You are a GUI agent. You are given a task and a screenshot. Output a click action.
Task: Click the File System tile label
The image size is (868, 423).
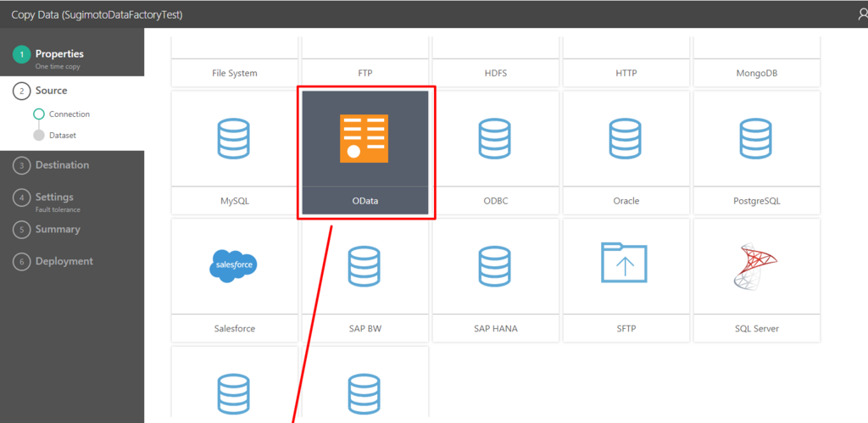click(x=235, y=73)
